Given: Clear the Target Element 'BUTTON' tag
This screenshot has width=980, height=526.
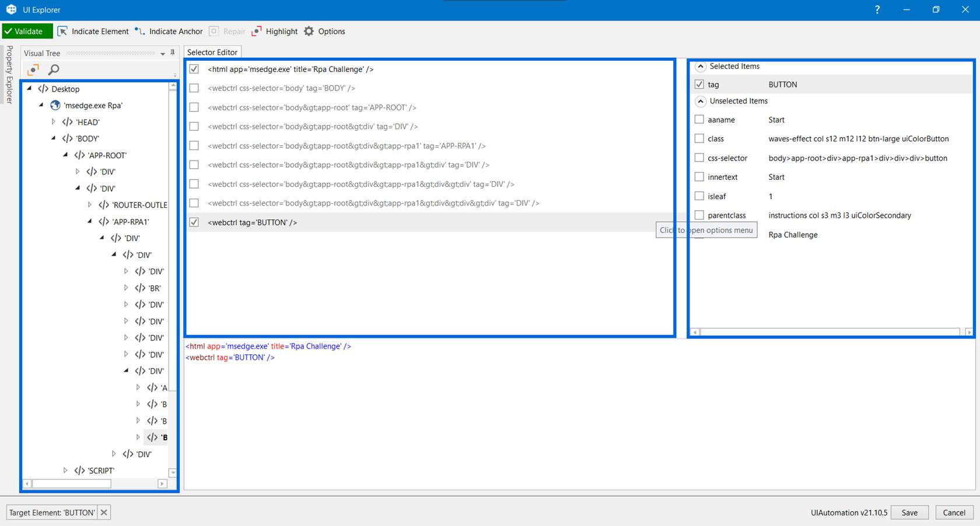Looking at the screenshot, I should (104, 513).
